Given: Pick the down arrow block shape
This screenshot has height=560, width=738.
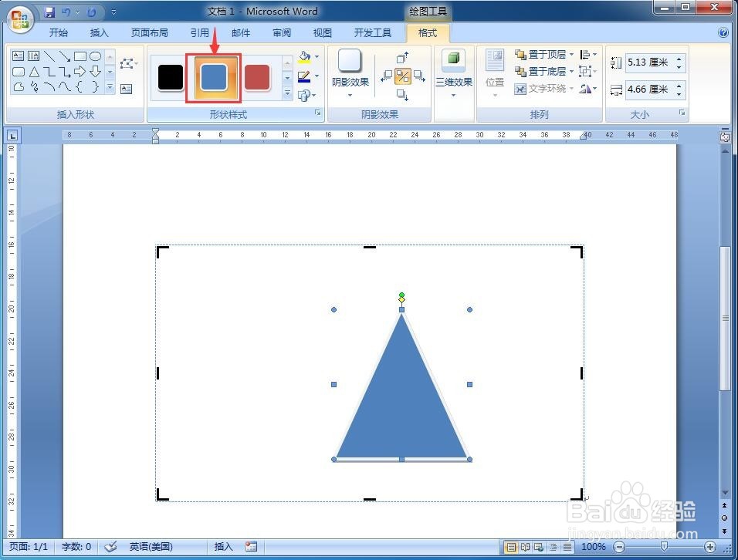Looking at the screenshot, I should pyautogui.click(x=96, y=72).
